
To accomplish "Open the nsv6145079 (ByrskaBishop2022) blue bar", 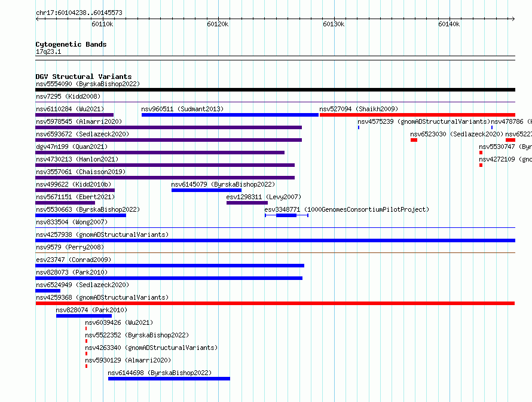I will 207,190.
